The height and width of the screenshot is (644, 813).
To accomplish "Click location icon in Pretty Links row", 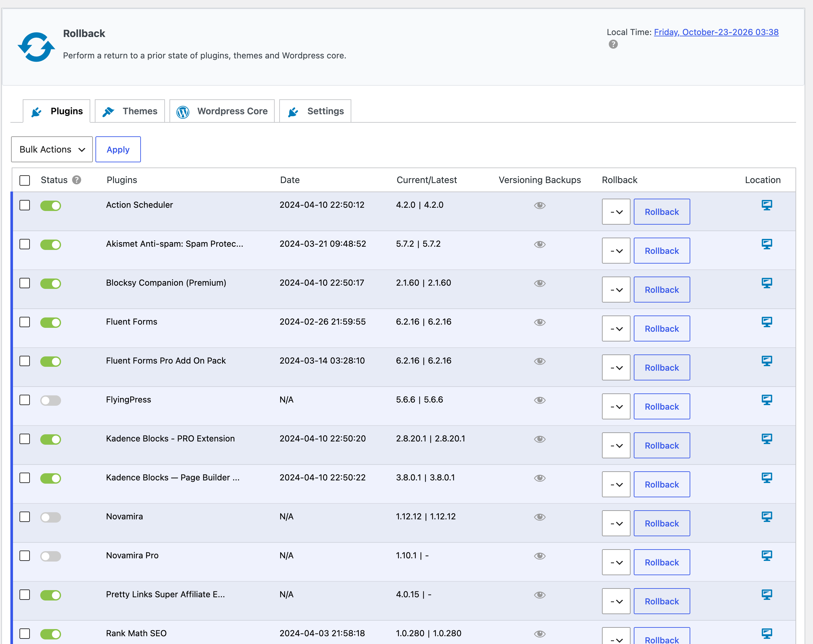I will click(767, 595).
